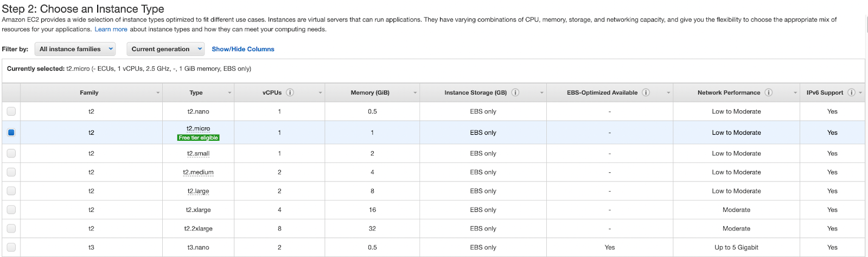Image resolution: width=868 pixels, height=257 pixels.
Task: Click the t2.2xlarge type cell
Action: (198, 228)
